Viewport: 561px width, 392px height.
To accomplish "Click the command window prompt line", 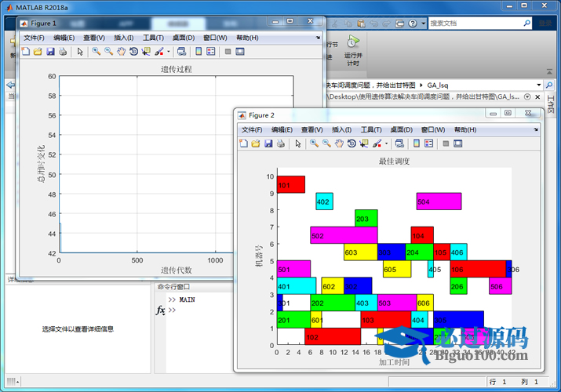I will (x=172, y=310).
